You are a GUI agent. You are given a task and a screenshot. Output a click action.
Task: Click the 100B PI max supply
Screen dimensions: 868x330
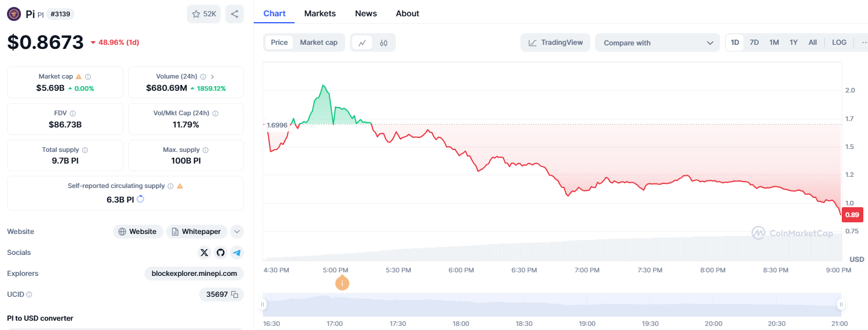(x=186, y=161)
